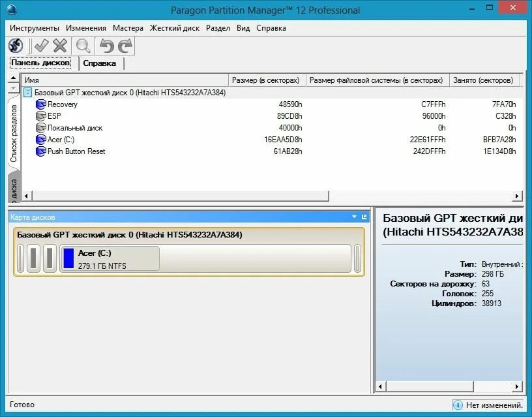This screenshot has width=532, height=417.
Task: Click the first small partition block in disk map
Action: tap(21, 258)
